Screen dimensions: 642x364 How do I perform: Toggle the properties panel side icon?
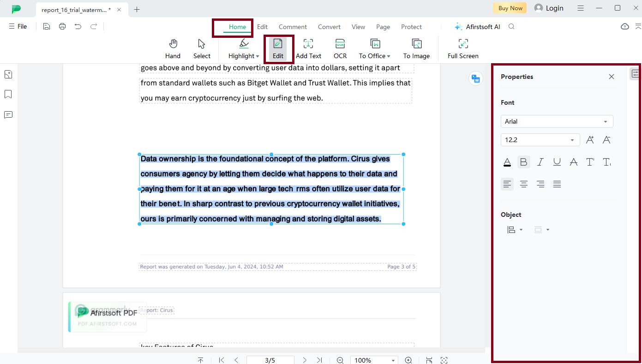tap(636, 73)
